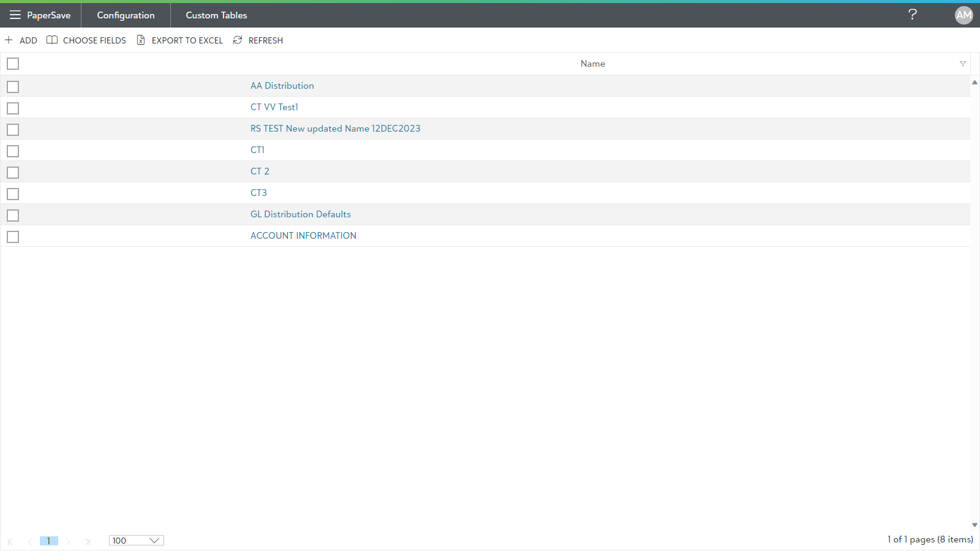The image size is (980, 551).
Task: Open the CT 2 table link
Action: pyautogui.click(x=260, y=171)
